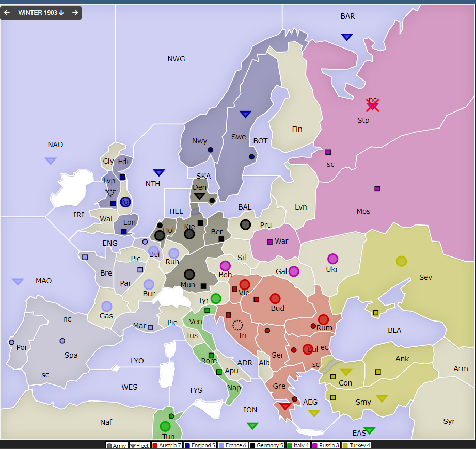The image size is (476, 449).
Task: Select the Austrian army in Bulgaria
Action: click(308, 349)
